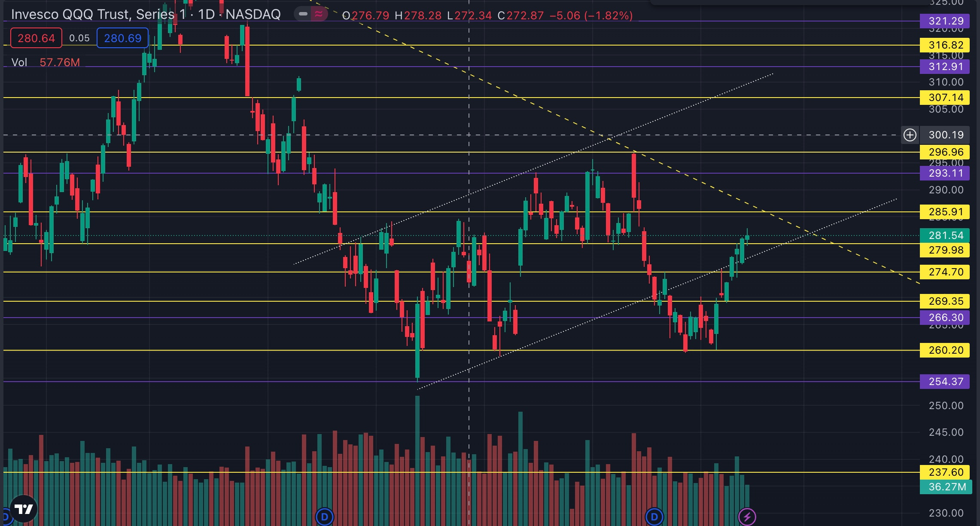Click the blue buy price 280.69
Image resolution: width=980 pixels, height=526 pixels.
[x=122, y=38]
